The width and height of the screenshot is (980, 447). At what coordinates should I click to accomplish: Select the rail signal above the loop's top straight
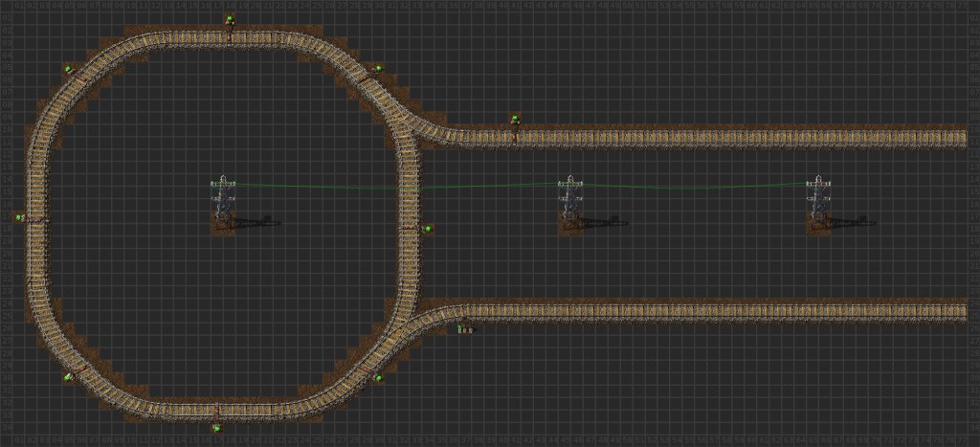coord(230,19)
